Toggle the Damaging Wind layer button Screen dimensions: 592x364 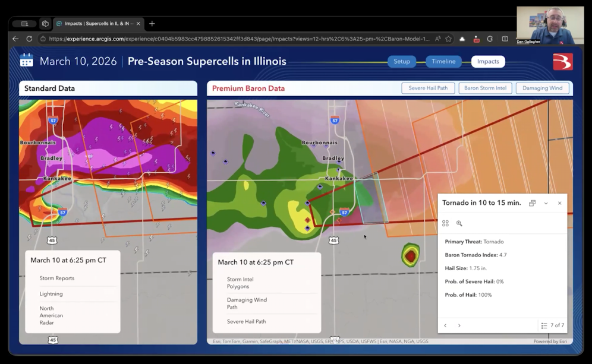[x=542, y=88]
